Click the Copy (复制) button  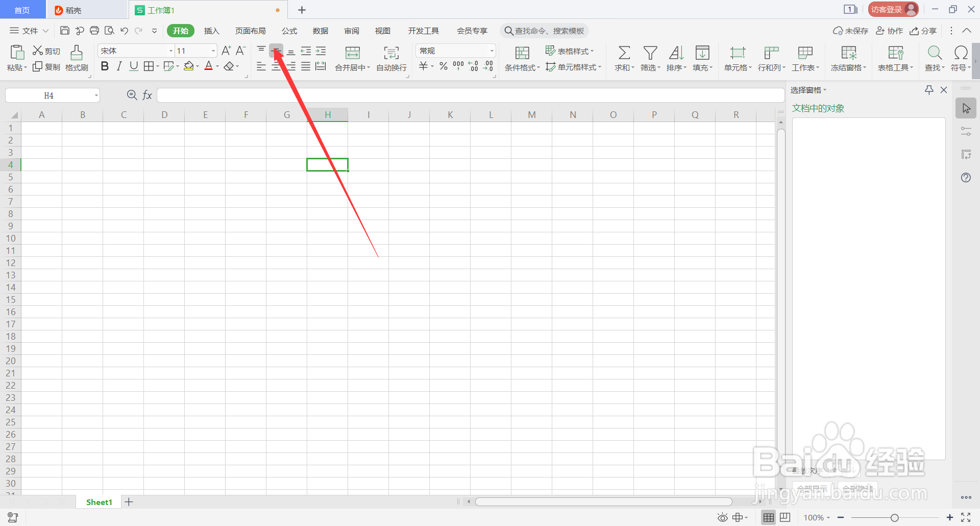click(x=46, y=66)
